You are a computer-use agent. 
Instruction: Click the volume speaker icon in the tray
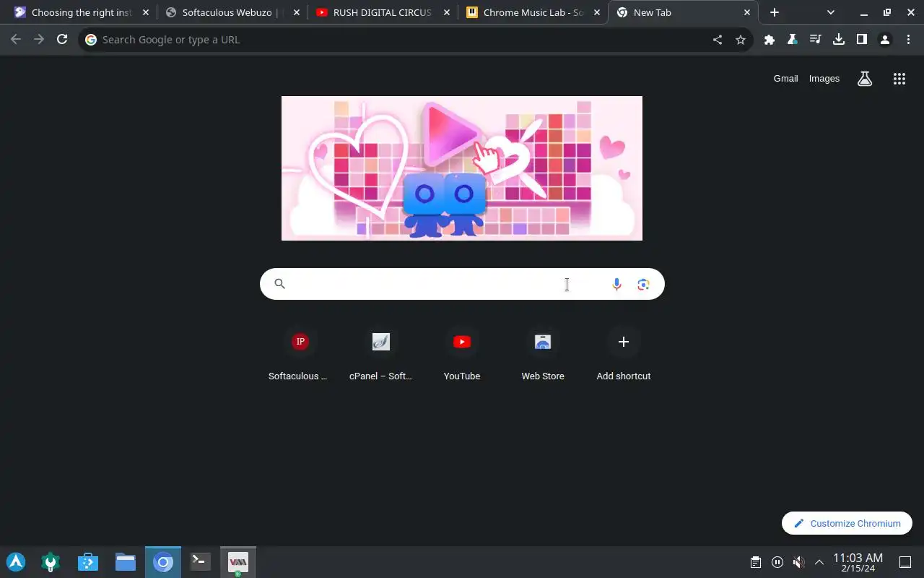coord(798,562)
